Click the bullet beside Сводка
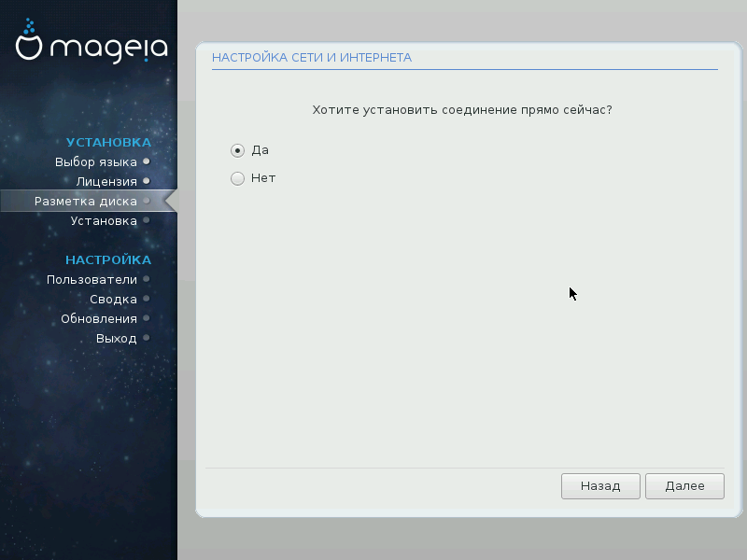 tap(147, 299)
